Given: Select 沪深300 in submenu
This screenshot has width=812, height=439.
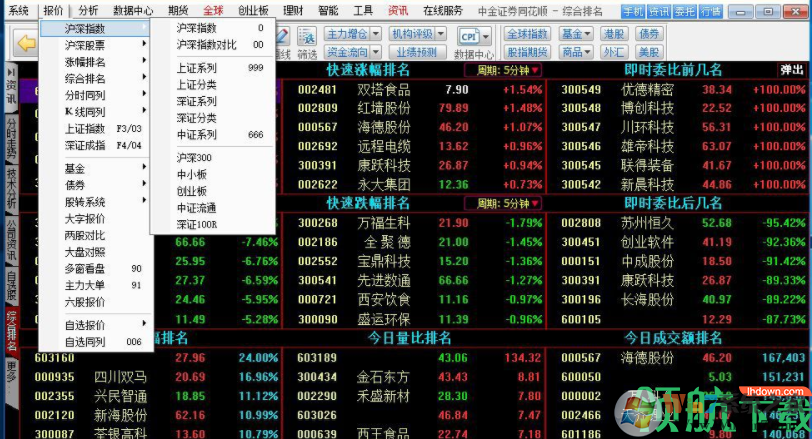Looking at the screenshot, I should pos(213,157).
